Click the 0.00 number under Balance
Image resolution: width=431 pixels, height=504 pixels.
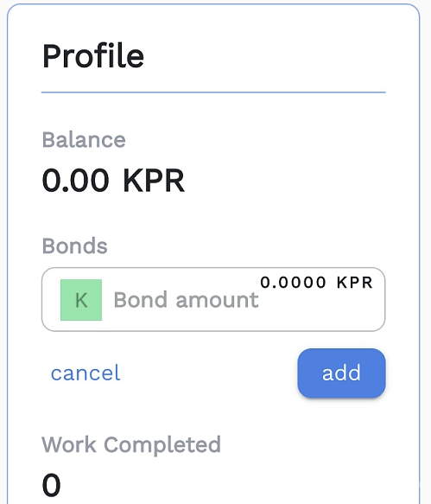(x=76, y=181)
